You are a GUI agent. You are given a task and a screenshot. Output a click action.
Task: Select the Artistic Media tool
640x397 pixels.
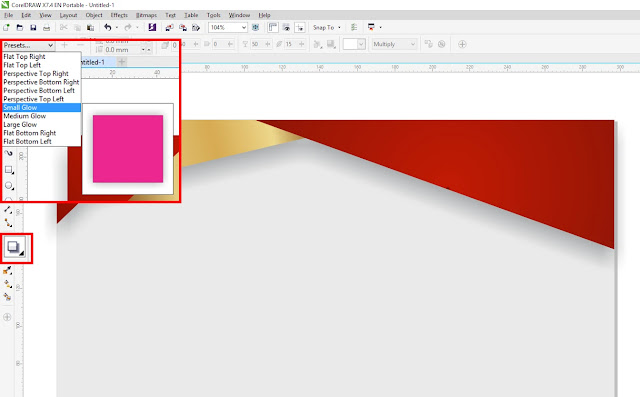point(9,153)
